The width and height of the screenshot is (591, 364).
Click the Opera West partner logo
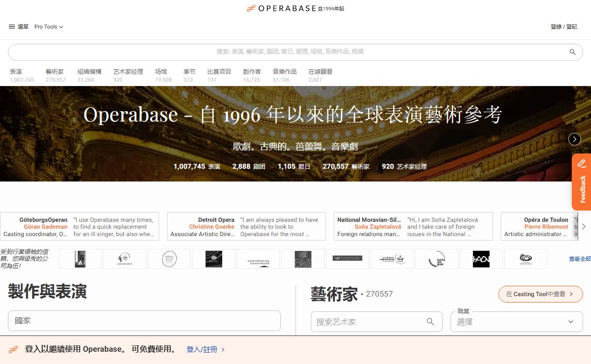coord(169,259)
